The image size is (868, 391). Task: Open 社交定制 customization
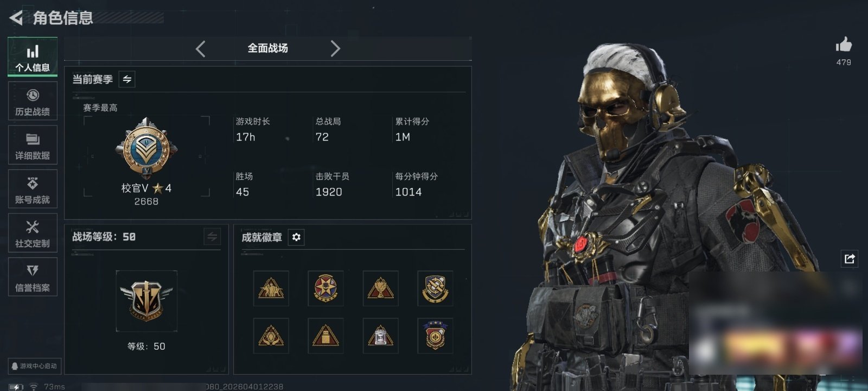(33, 233)
